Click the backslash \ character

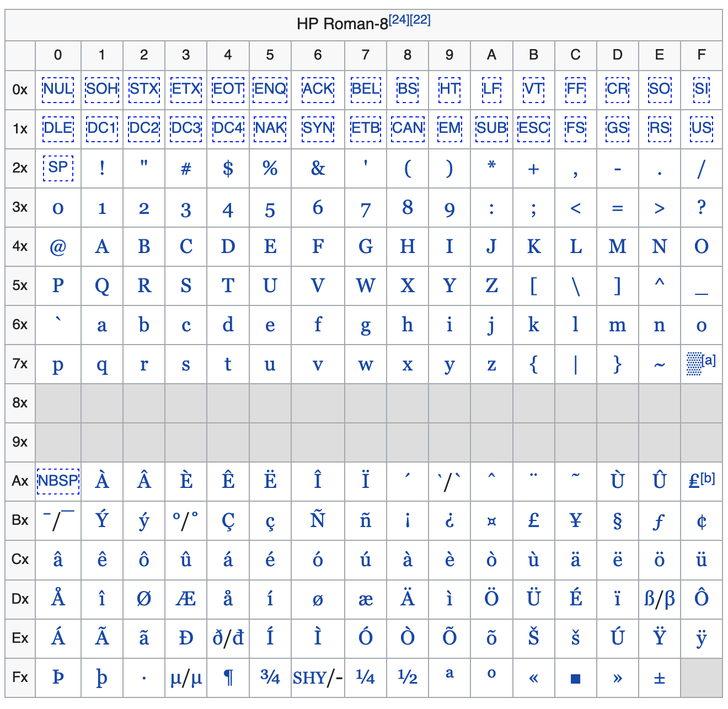(575, 286)
